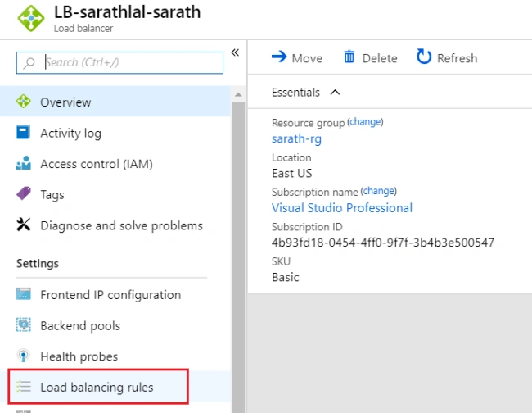Open Backend pools settings
This screenshot has width=532, height=413.
115,325
